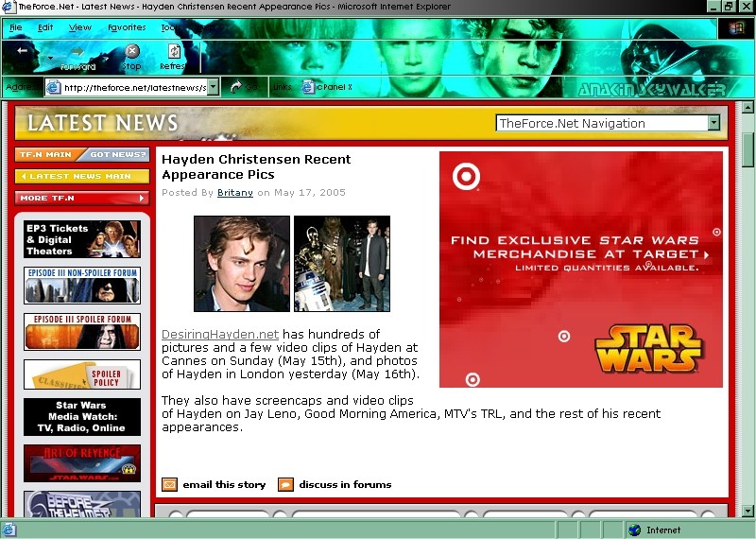This screenshot has width=756, height=539.
Task: Click the vertical scrollbar thumb
Action: (747, 149)
